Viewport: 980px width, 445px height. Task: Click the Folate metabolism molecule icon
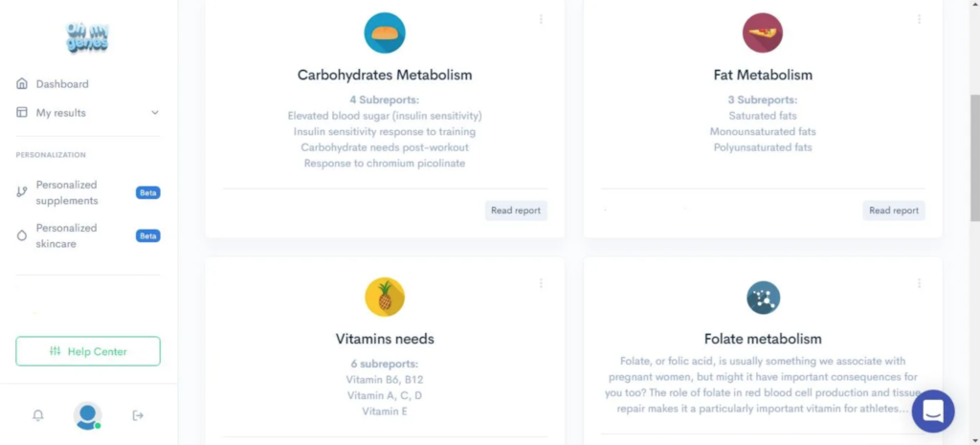(763, 298)
